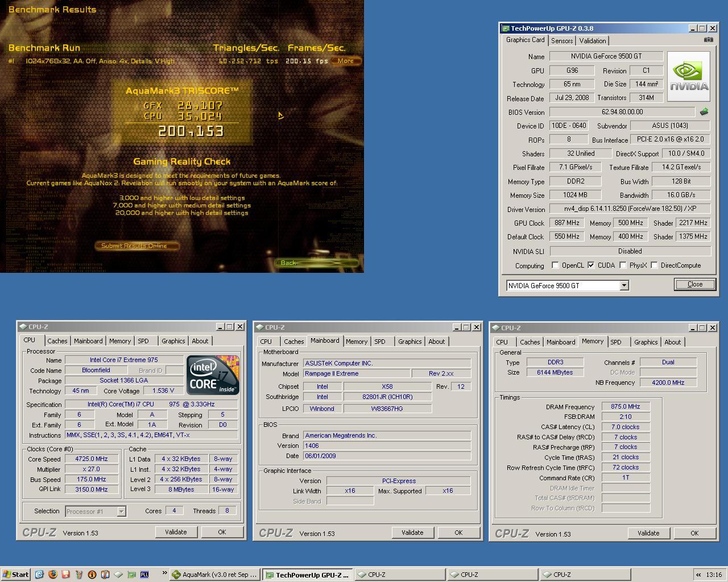Click the first quick launch icon beside Start
Viewport: 728px width, 582px height.
(39, 575)
